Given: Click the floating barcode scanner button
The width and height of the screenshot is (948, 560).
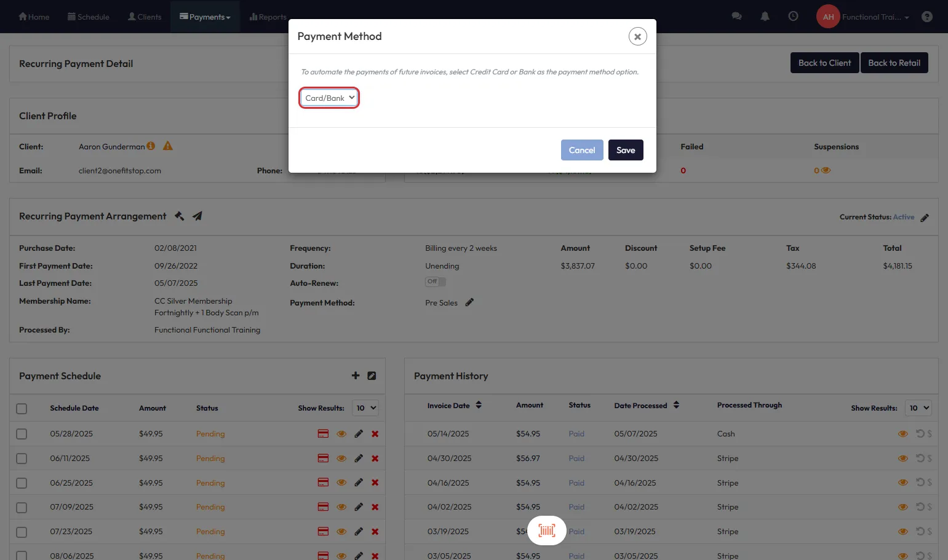Looking at the screenshot, I should click(546, 530).
